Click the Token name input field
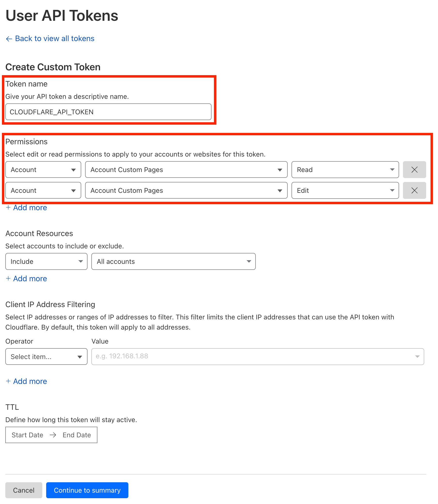The width and height of the screenshot is (438, 504). [x=108, y=112]
